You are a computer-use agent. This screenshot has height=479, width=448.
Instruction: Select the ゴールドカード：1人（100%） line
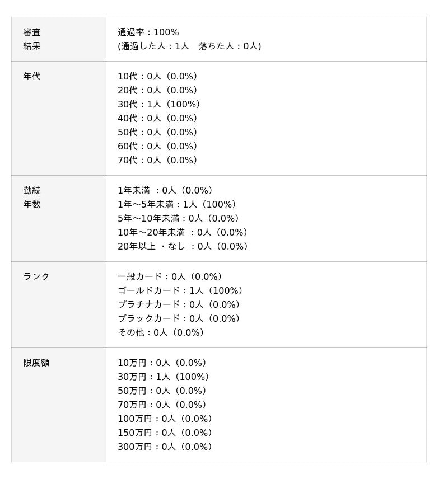pos(182,291)
